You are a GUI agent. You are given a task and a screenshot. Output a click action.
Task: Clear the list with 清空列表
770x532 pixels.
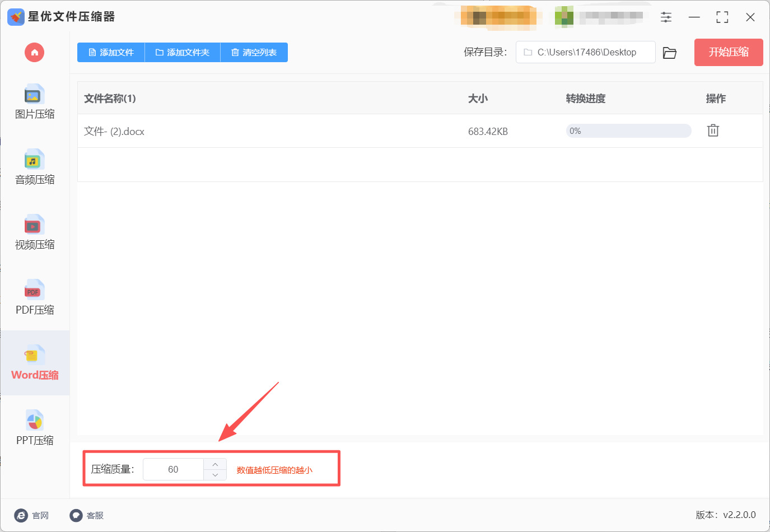coord(254,53)
